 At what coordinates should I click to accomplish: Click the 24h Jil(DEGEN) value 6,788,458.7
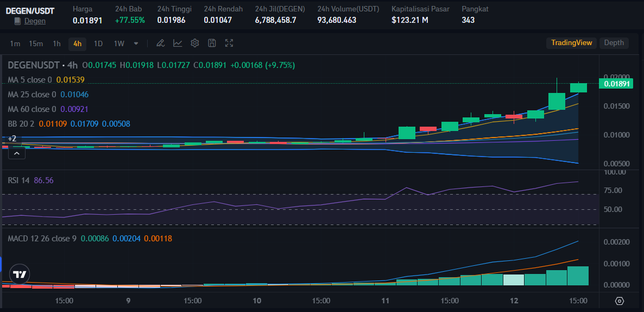point(276,20)
